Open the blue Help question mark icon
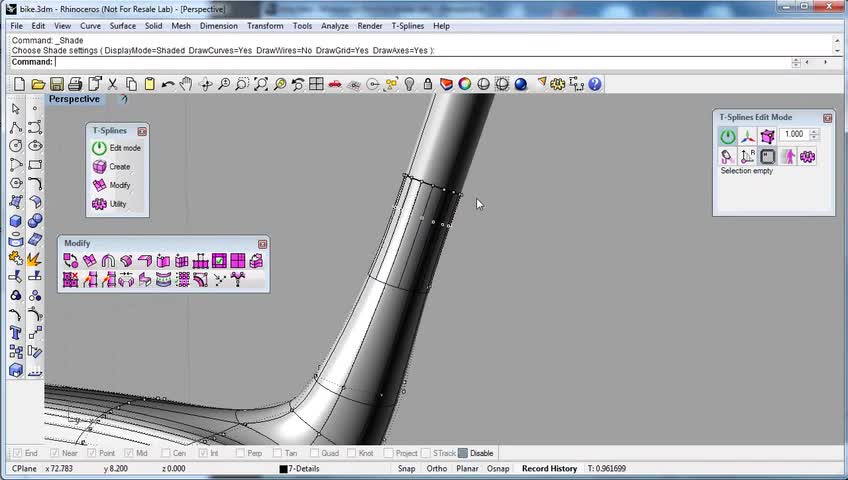848x480 pixels. point(595,84)
